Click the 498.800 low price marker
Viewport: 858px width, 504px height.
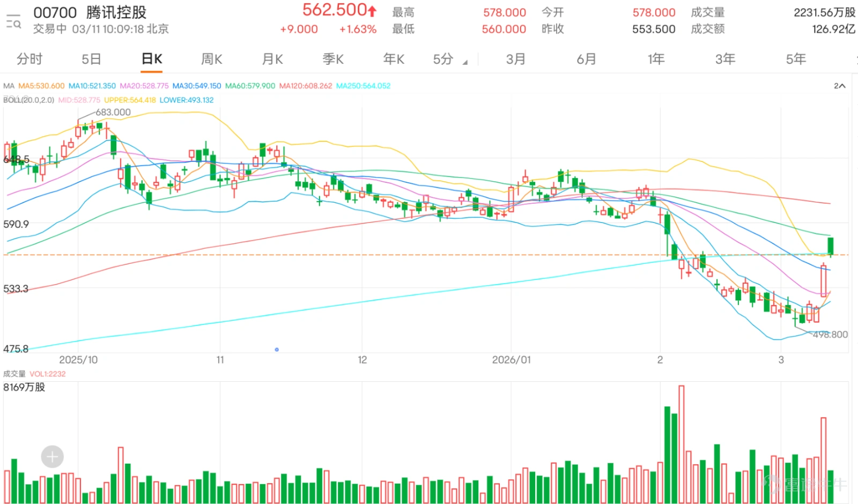point(830,335)
